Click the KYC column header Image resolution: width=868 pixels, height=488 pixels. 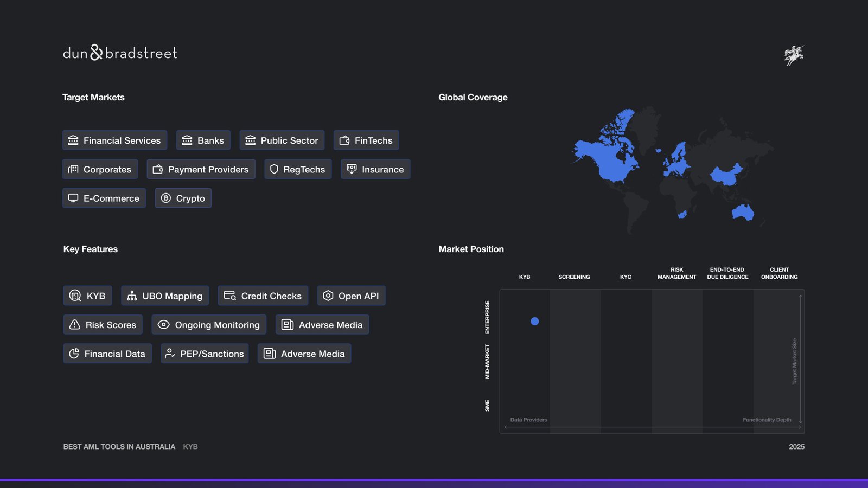(626, 277)
